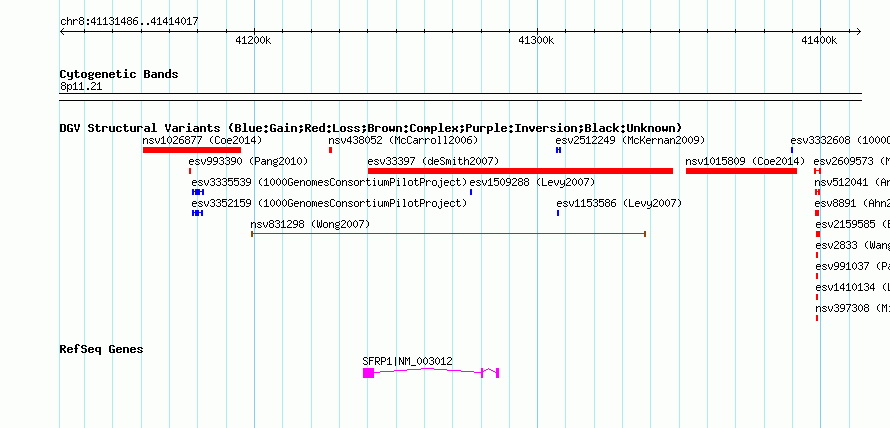890x428 pixels.
Task: Click the magenta intron line of SFRP1
Action: coord(428,370)
